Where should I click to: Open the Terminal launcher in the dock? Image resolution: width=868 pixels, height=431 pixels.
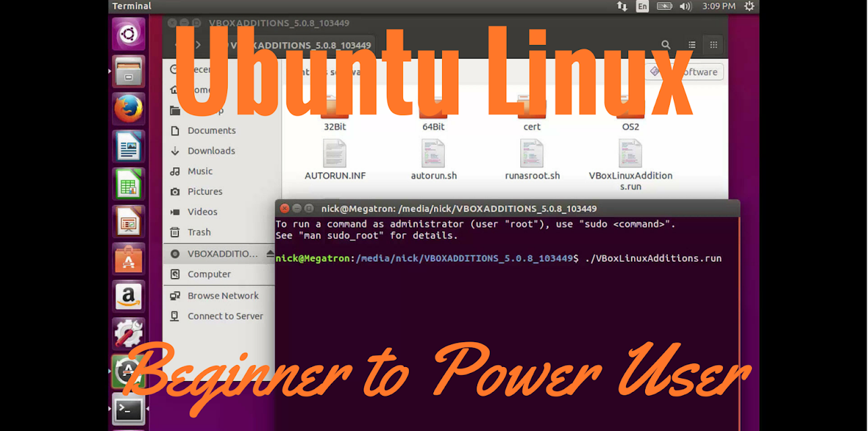click(x=128, y=409)
